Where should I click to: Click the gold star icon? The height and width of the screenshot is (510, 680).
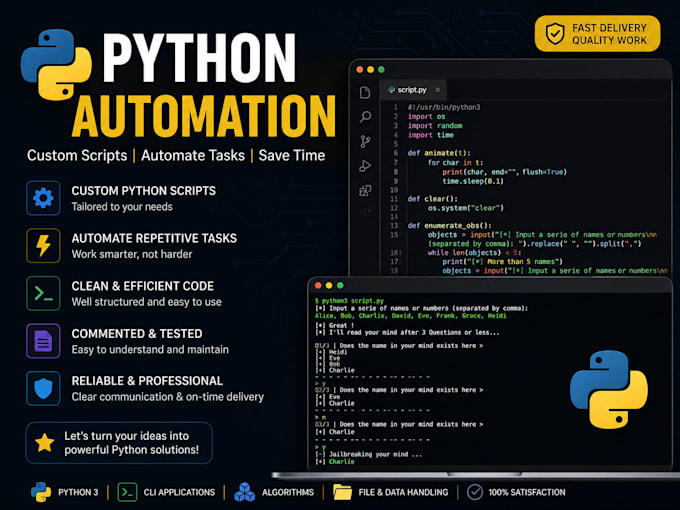click(x=45, y=443)
